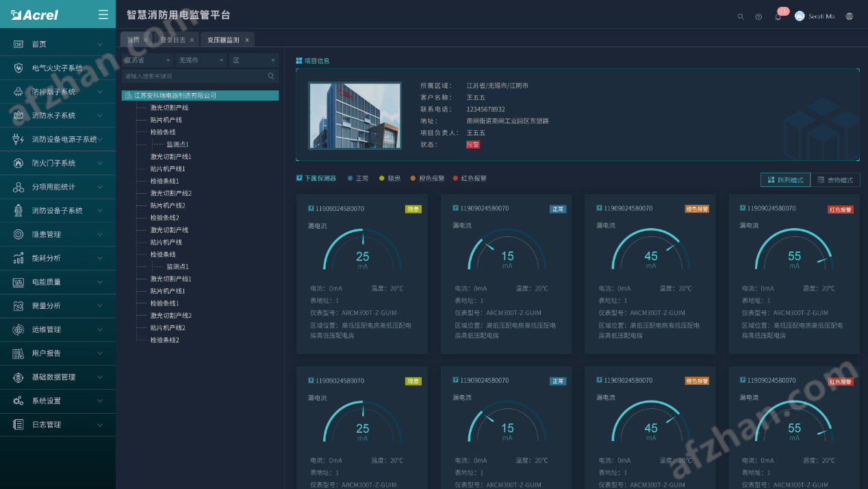
Task: Switch to 阵列模式 grid view
Action: coord(785,179)
